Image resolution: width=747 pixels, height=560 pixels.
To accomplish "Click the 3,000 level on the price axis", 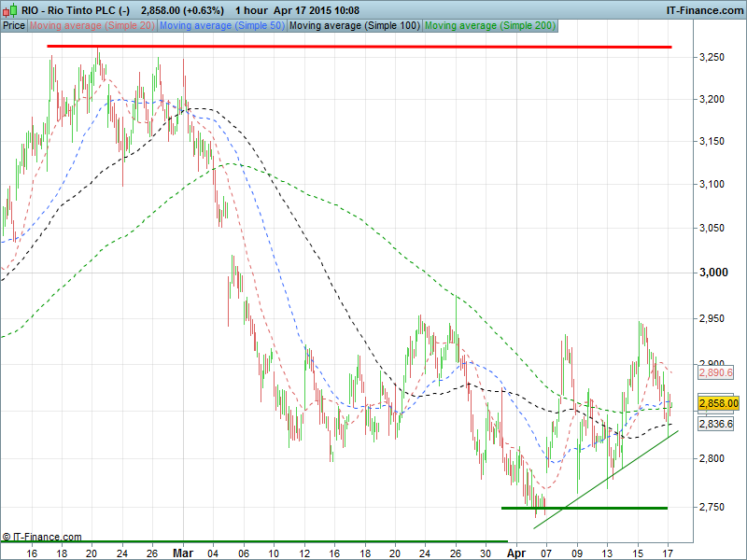I will pos(712,273).
